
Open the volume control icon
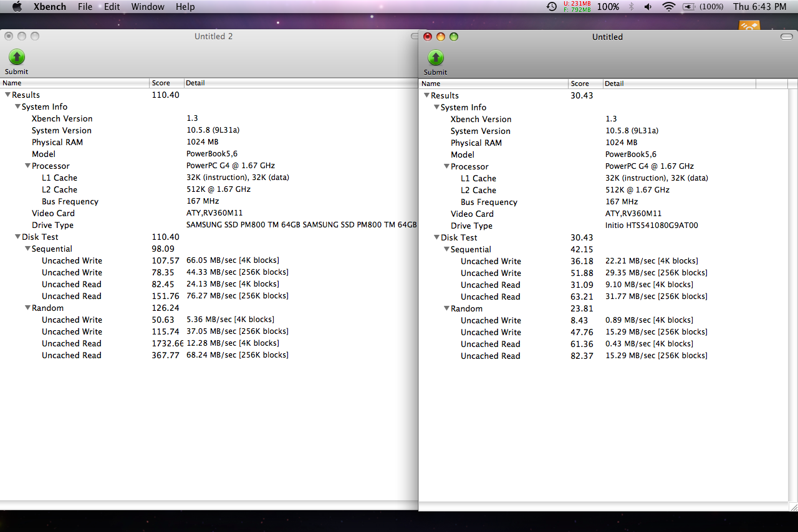(648, 7)
